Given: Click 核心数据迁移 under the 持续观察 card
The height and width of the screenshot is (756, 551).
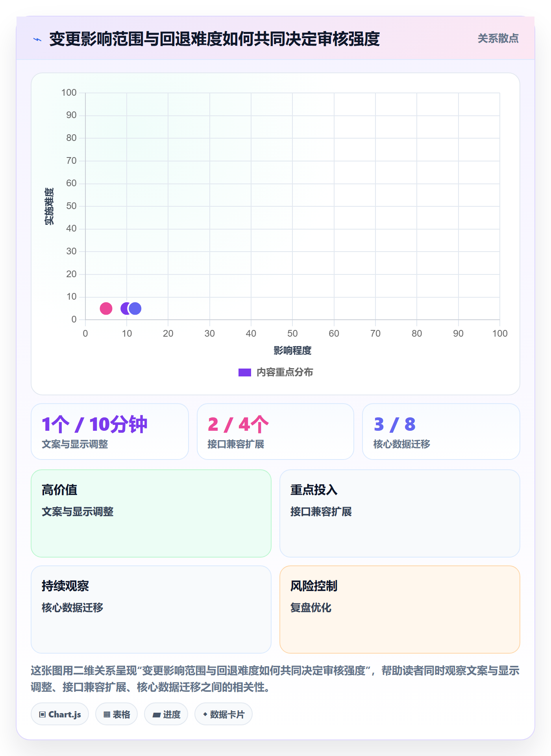Looking at the screenshot, I should [x=72, y=608].
